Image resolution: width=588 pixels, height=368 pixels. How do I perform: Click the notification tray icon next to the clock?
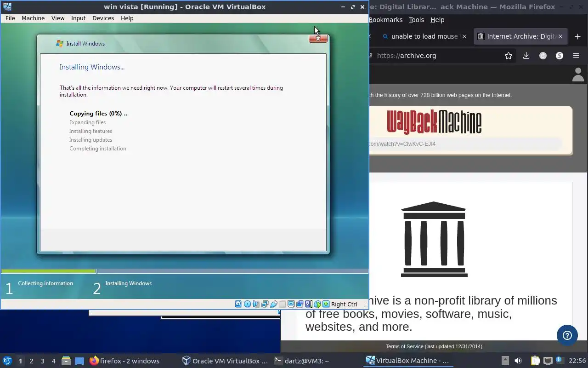[x=559, y=360]
